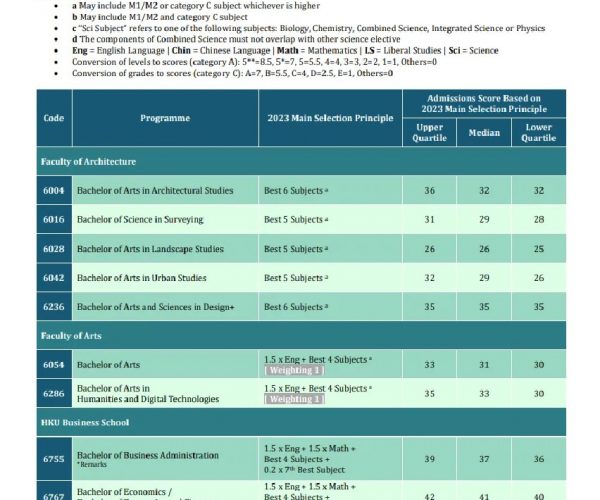Click the Code column header

pos(54,118)
